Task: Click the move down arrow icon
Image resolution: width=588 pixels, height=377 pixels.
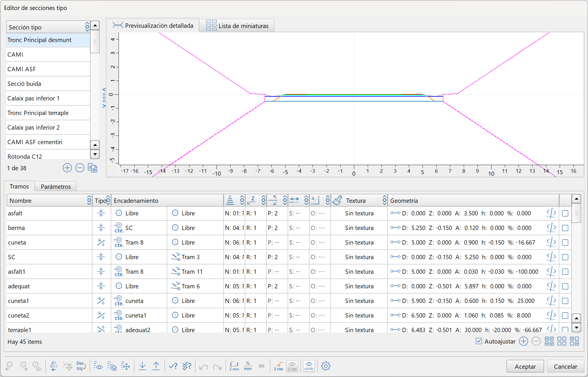Action: (x=142, y=366)
